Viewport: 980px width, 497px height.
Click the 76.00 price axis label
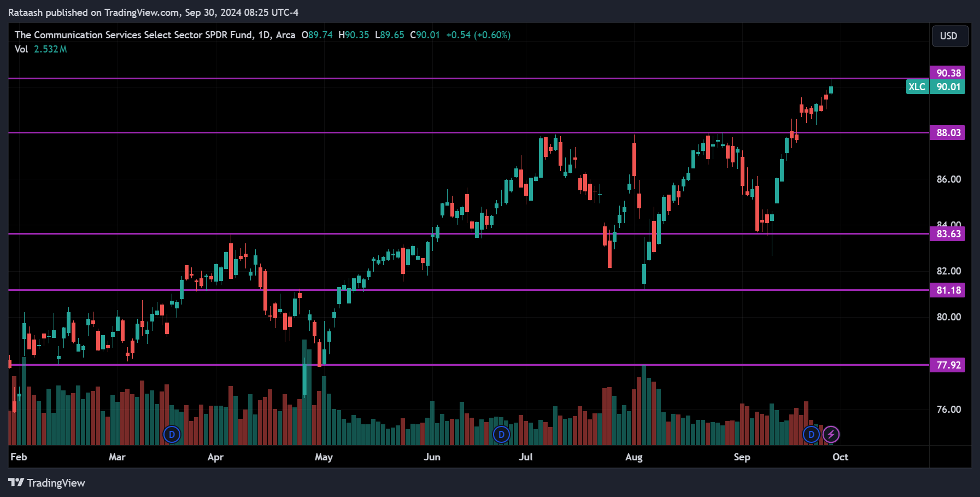(949, 410)
